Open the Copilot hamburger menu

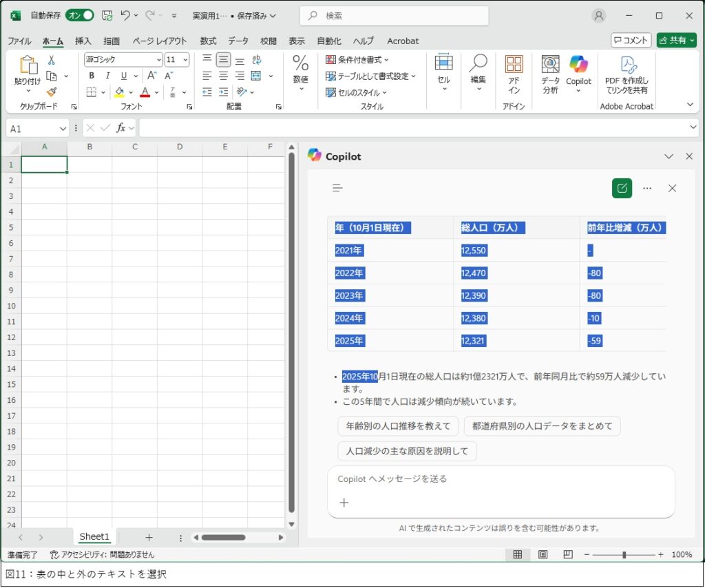[337, 188]
